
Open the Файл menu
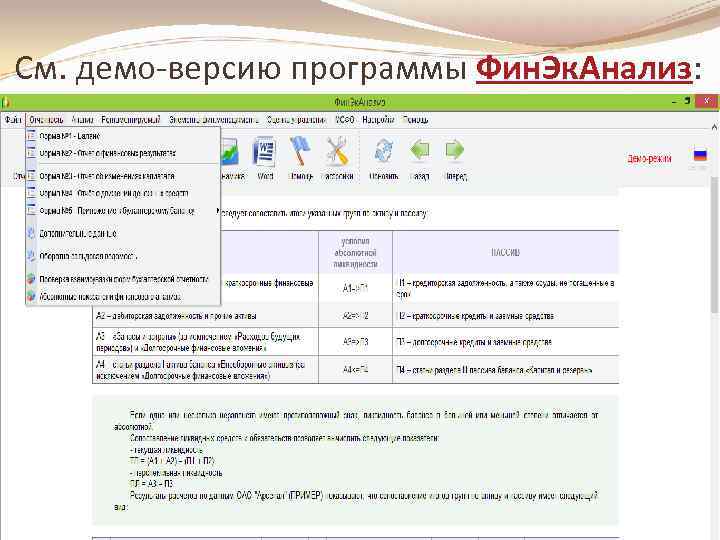13,119
